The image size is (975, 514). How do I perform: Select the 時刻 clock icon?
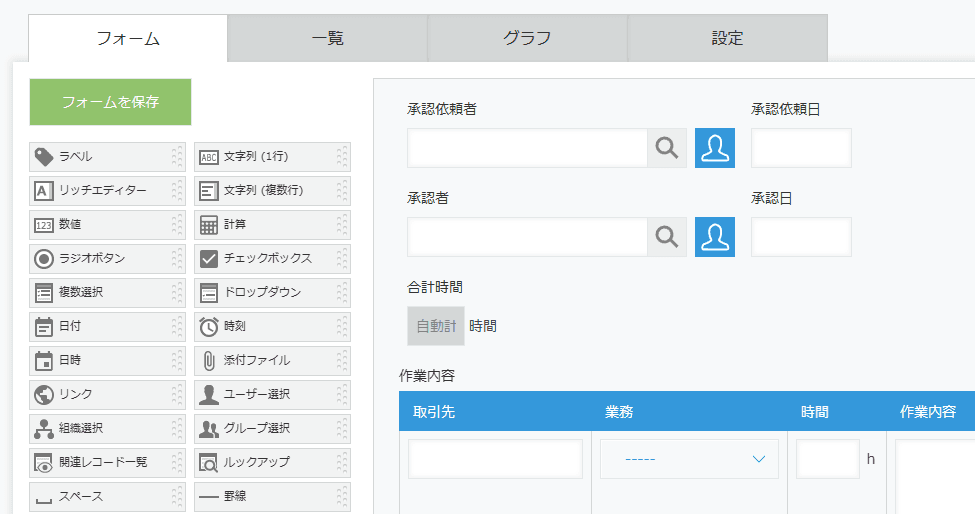(209, 326)
